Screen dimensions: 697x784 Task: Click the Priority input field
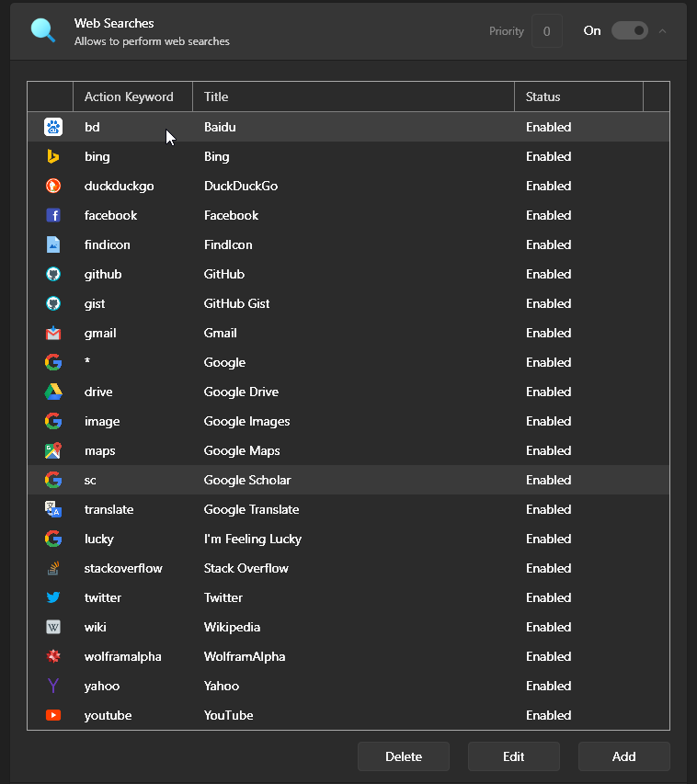(547, 30)
